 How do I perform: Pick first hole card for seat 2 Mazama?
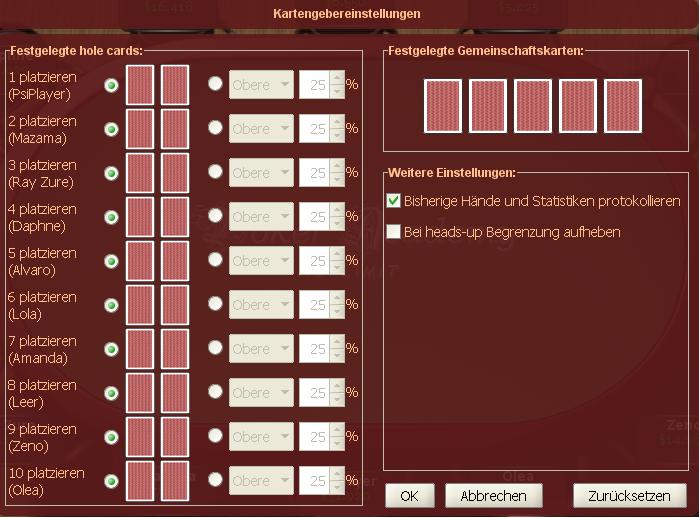(140, 129)
